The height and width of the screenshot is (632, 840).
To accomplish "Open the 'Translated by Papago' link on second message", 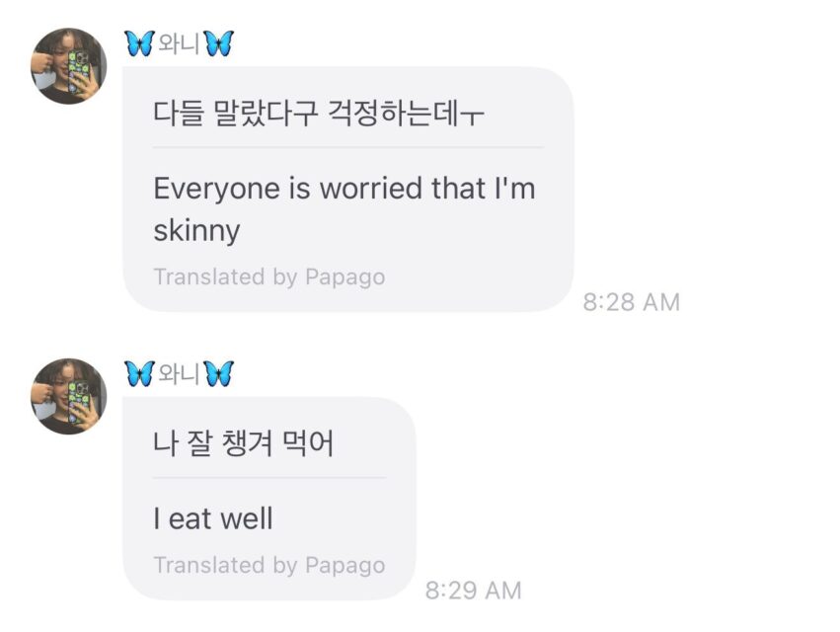I will 268,565.
